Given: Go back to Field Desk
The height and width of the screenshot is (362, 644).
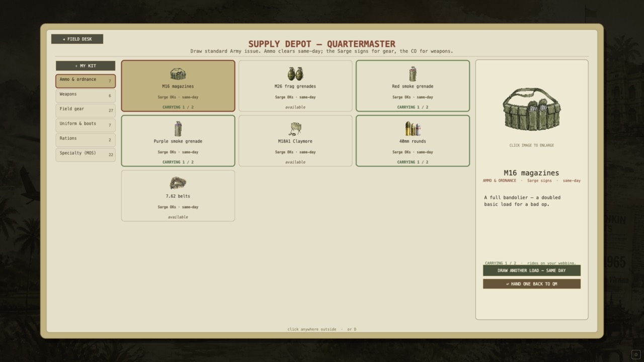Looking at the screenshot, I should click(x=77, y=39).
